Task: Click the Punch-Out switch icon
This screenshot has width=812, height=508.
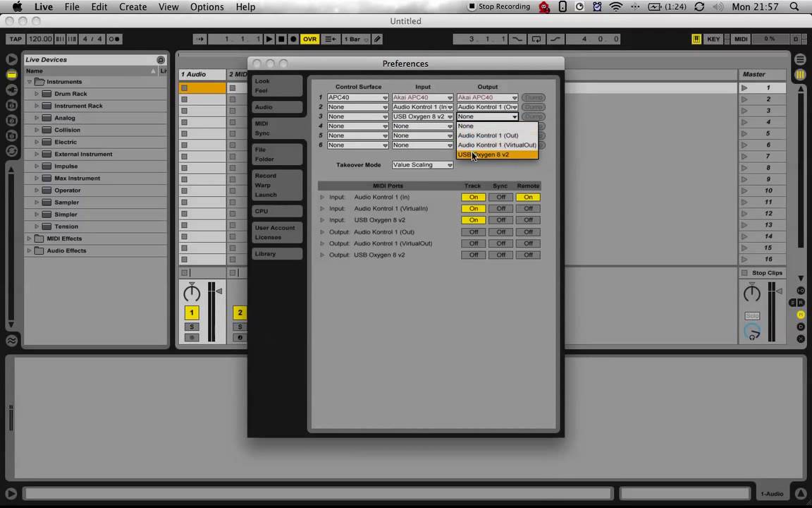Action: coord(555,39)
